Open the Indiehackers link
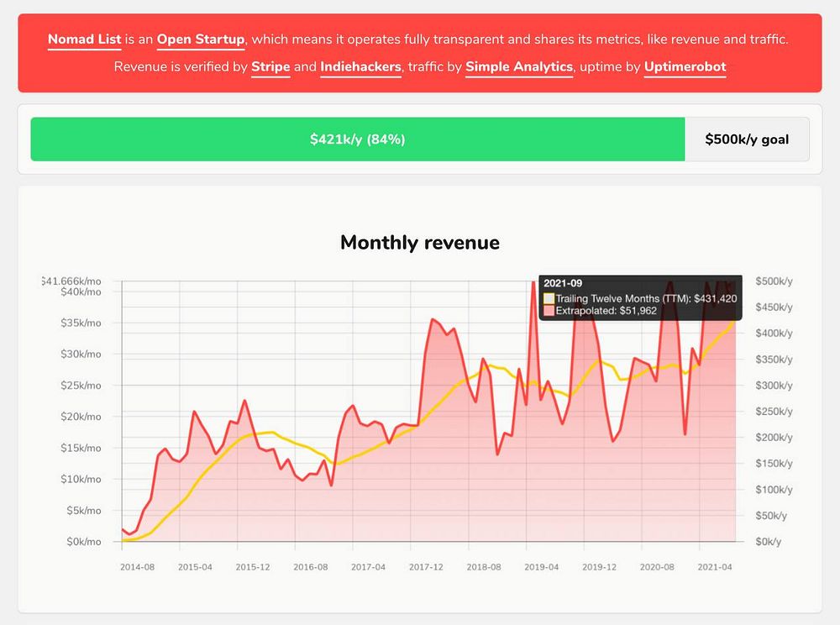Image resolution: width=840 pixels, height=625 pixels. point(360,67)
